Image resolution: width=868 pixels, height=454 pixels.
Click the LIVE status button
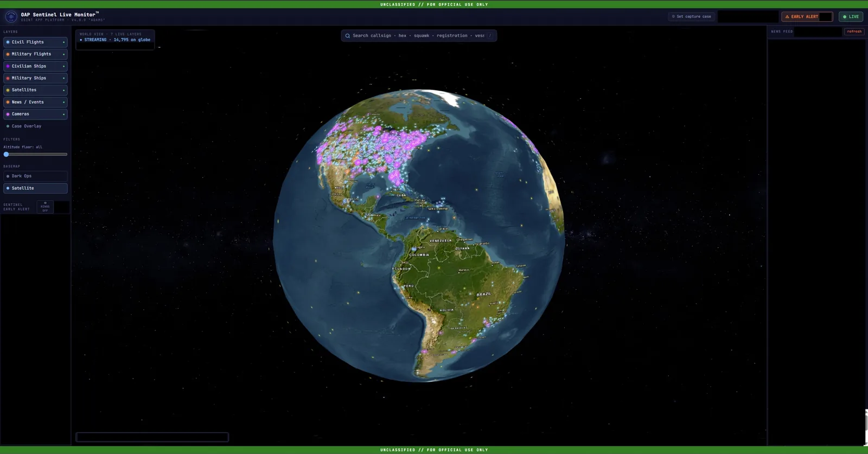coord(851,17)
